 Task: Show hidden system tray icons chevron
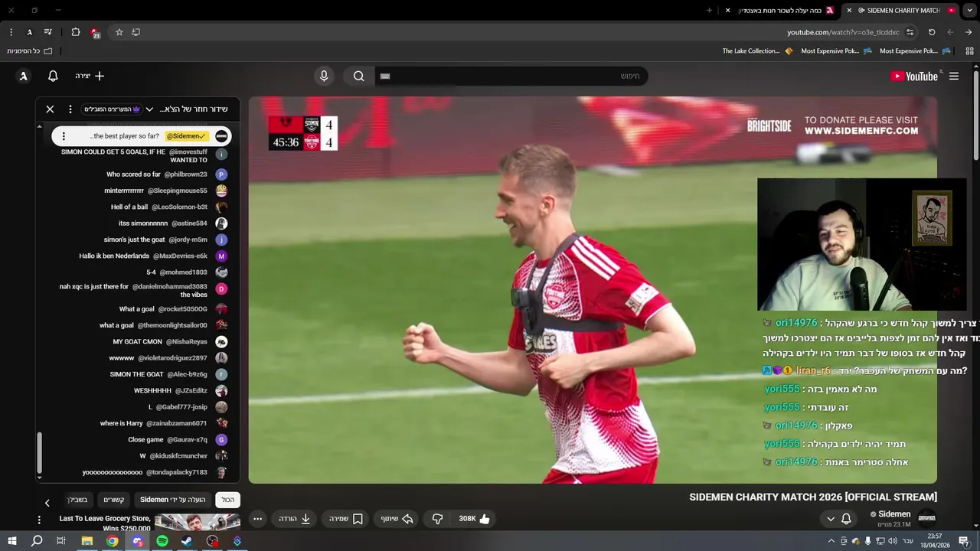coord(831,541)
